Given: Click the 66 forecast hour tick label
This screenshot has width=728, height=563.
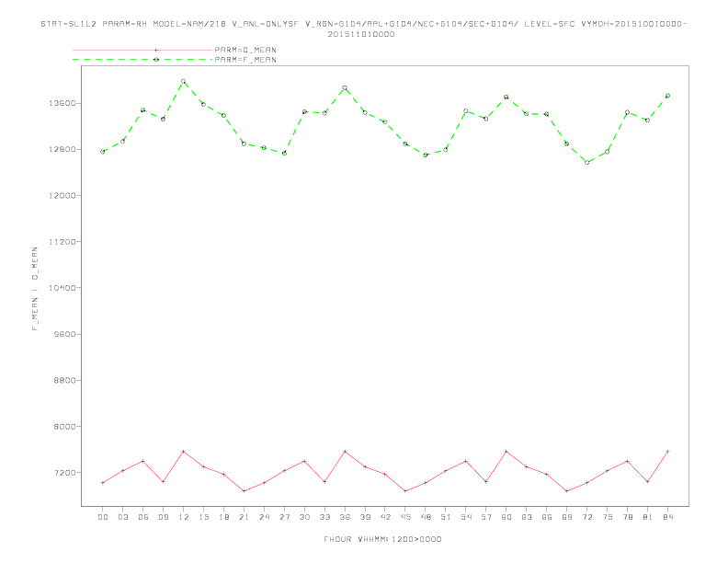Looking at the screenshot, I should tap(547, 517).
